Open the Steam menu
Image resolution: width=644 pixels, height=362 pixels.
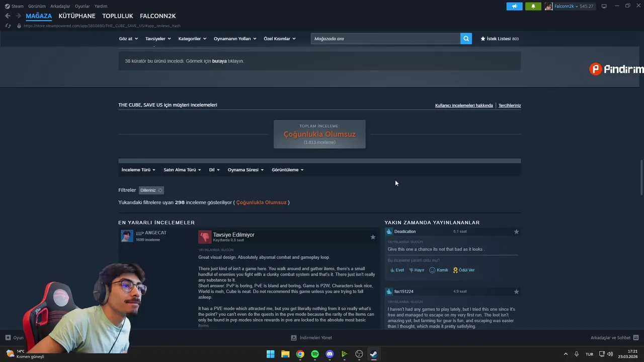[x=14, y=6]
